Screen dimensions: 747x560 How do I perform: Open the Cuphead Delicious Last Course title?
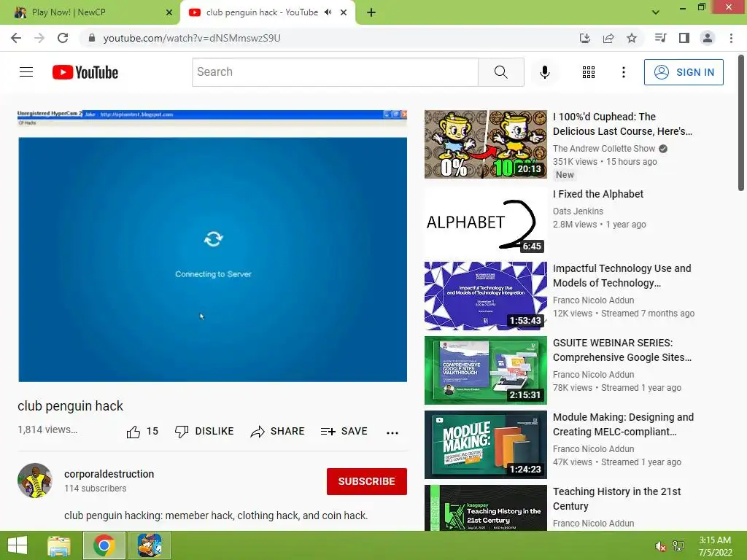(x=623, y=124)
